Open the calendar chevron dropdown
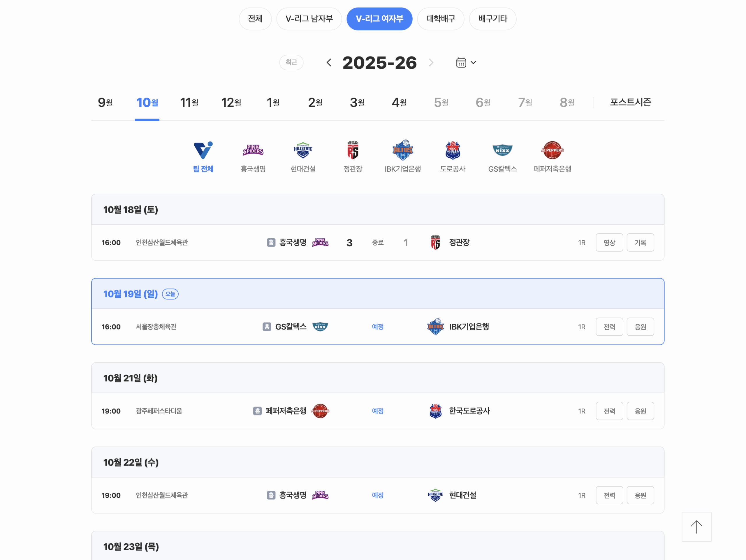 click(x=474, y=63)
